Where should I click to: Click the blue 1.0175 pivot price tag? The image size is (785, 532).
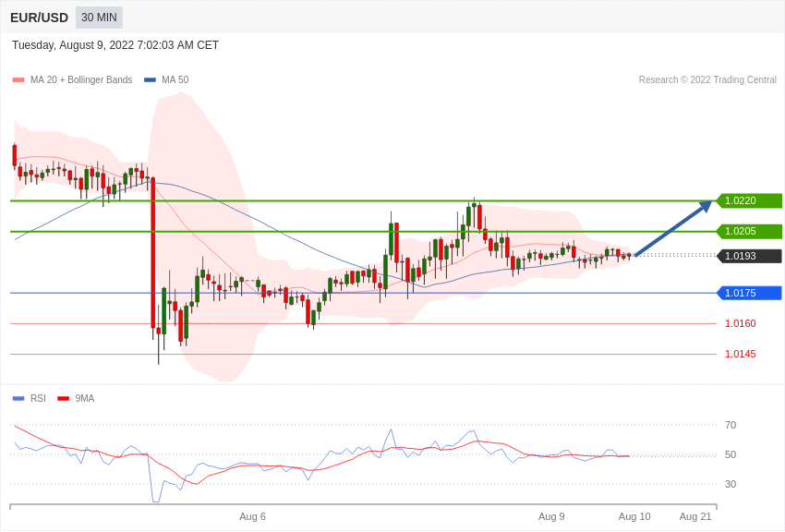(x=750, y=293)
